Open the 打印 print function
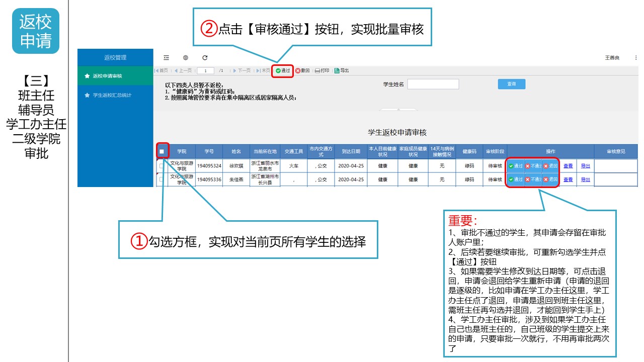The width and height of the screenshot is (644, 362). (323, 71)
